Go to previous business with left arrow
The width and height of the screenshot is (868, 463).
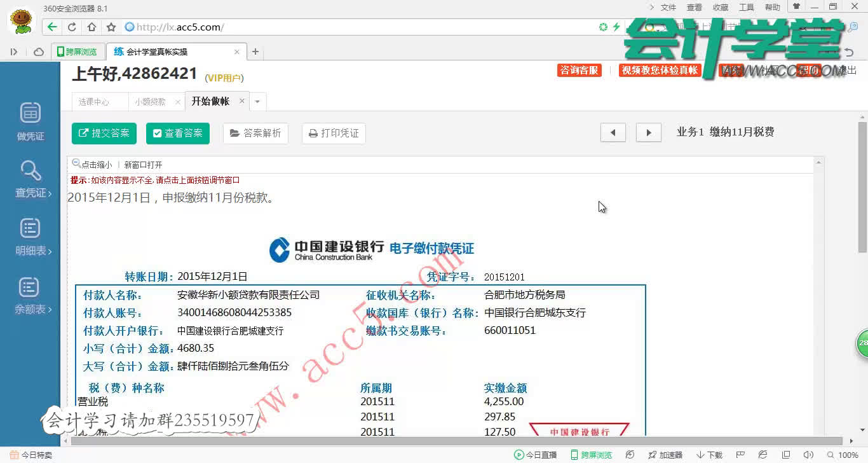613,132
